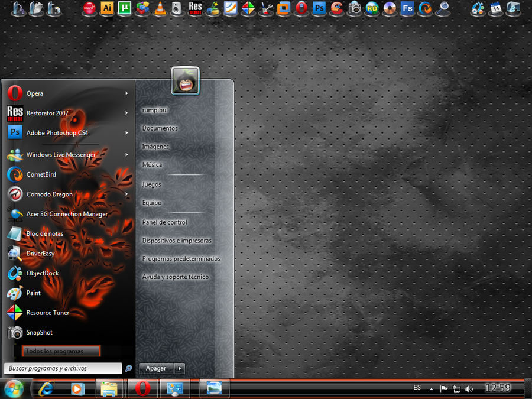Open Imágenes link
This screenshot has width=532, height=399.
[155, 146]
